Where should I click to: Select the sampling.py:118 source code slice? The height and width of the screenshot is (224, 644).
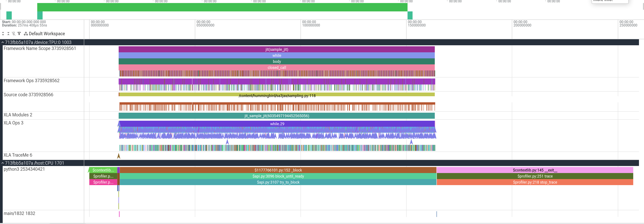click(277, 95)
